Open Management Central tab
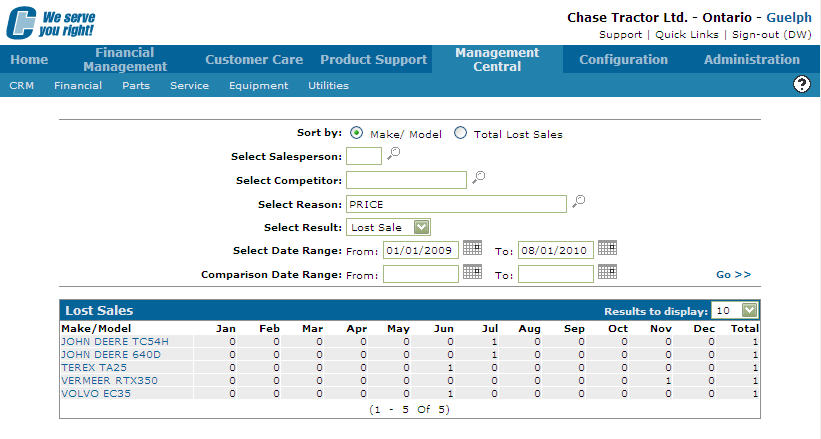The width and height of the screenshot is (821, 439). point(497,59)
